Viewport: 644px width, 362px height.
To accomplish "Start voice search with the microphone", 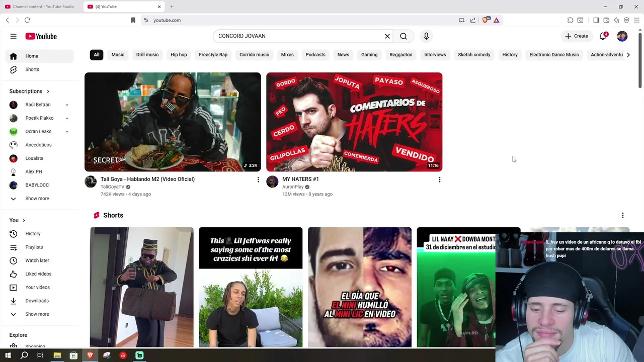I will click(426, 36).
